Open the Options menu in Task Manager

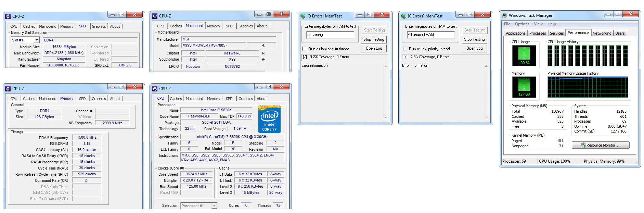click(x=522, y=24)
